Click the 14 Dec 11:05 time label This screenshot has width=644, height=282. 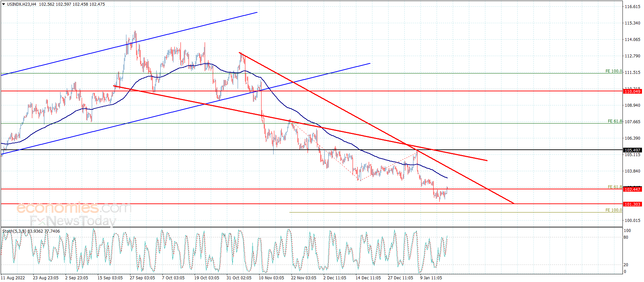(x=368, y=278)
